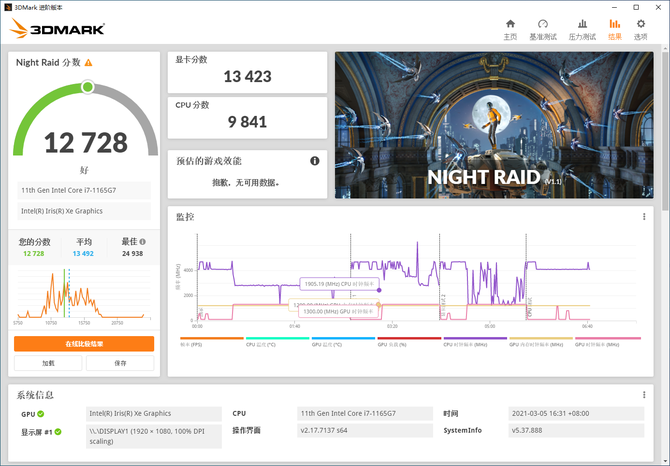Toggle the CPU clock frequency legend series
Screen dimensions: 670x466
pyautogui.click(x=475, y=341)
